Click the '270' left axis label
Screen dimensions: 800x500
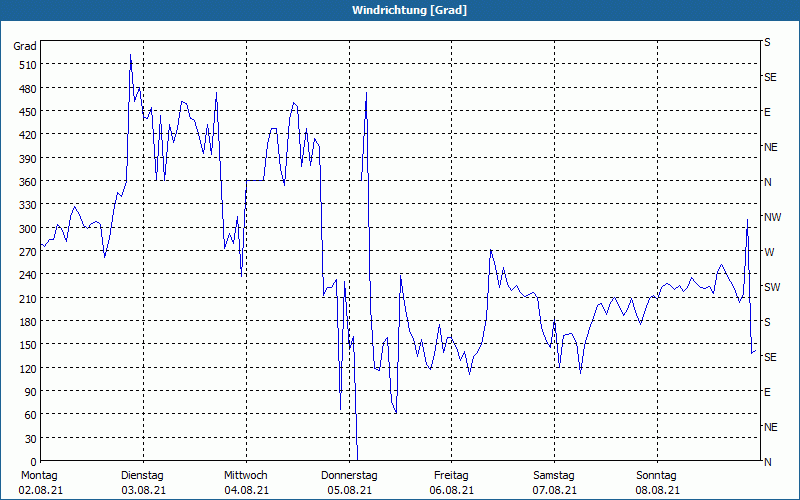[28, 252]
